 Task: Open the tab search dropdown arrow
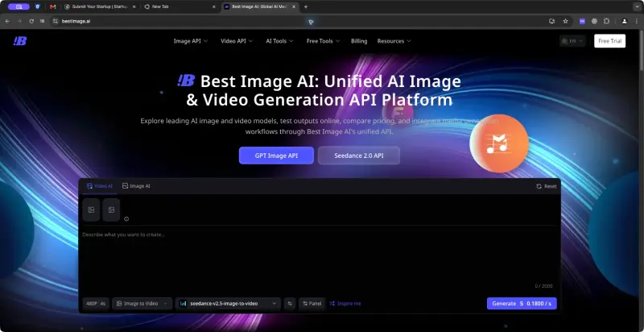[637, 7]
